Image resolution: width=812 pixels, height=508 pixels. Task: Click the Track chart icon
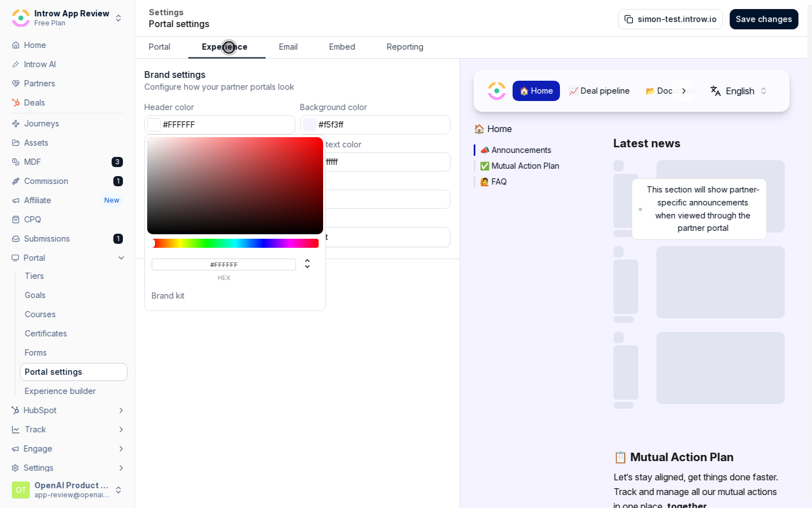pyautogui.click(x=16, y=430)
